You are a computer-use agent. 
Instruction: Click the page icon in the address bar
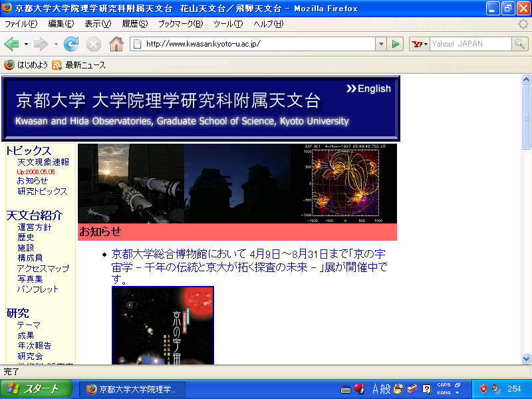click(x=138, y=44)
